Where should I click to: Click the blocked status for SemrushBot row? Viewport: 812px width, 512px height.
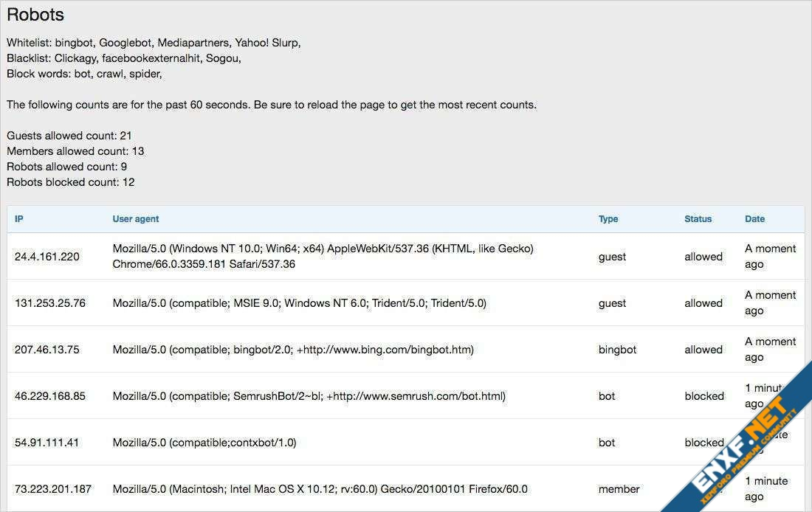[704, 396]
